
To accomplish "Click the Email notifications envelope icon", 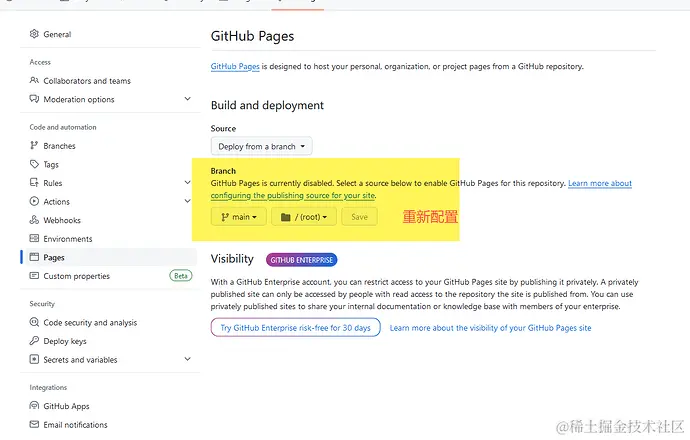I will click(34, 425).
